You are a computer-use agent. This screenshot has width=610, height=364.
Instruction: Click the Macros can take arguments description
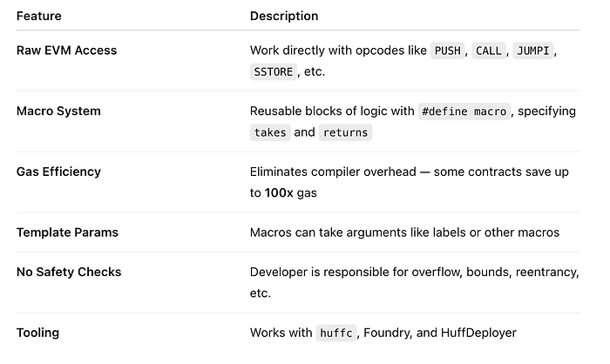coord(404,233)
